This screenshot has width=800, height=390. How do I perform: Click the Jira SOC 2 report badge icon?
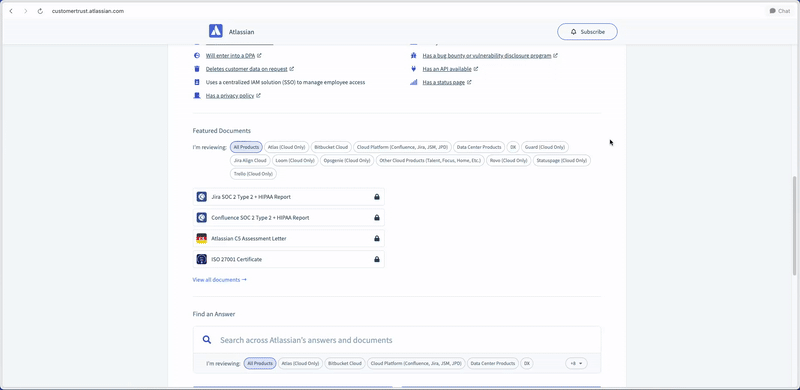pyautogui.click(x=202, y=197)
